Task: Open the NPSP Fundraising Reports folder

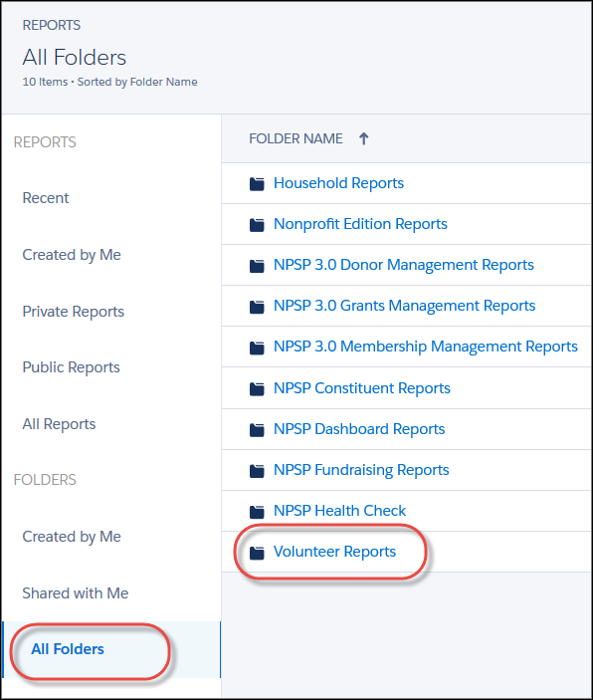Action: 361,470
